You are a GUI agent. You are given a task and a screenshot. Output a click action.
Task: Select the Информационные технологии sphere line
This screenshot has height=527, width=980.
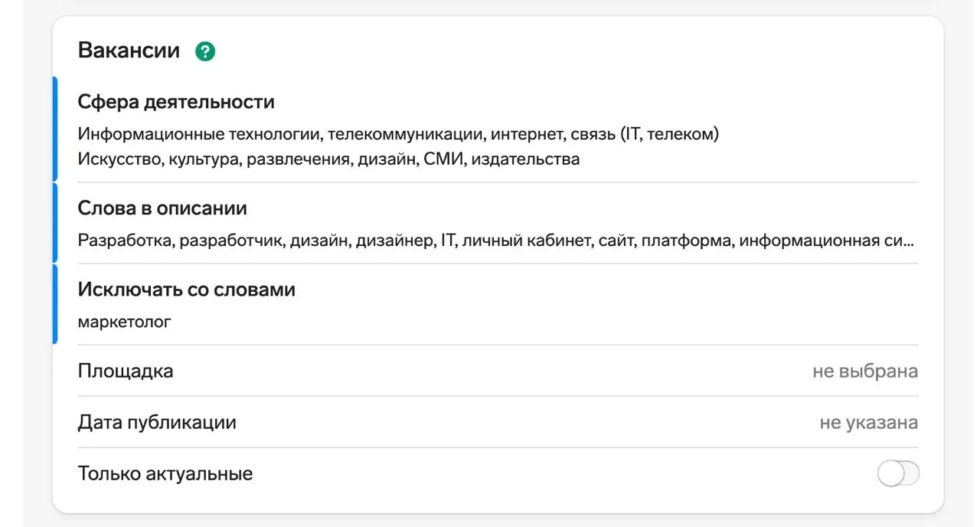coord(398,134)
